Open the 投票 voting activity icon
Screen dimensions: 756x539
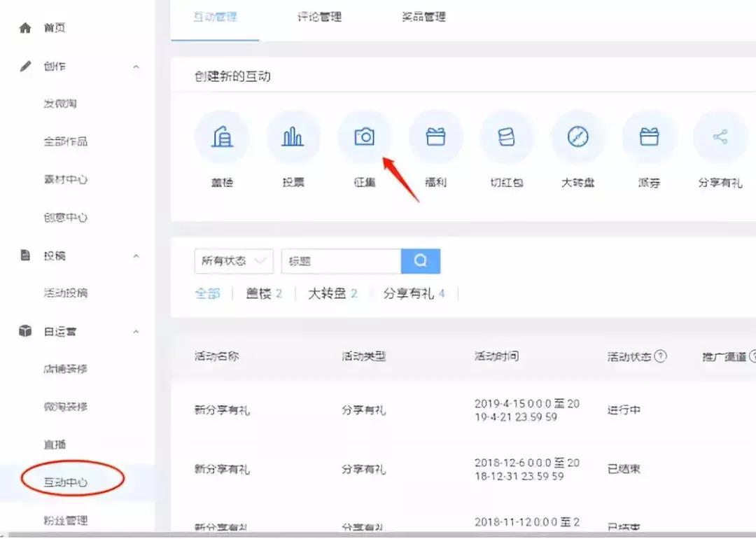coord(293,137)
